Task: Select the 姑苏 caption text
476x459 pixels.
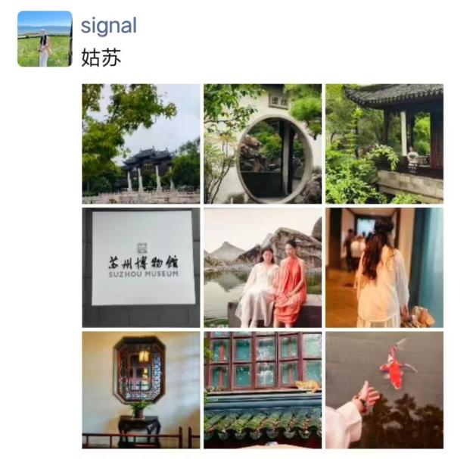Action: click(x=101, y=57)
